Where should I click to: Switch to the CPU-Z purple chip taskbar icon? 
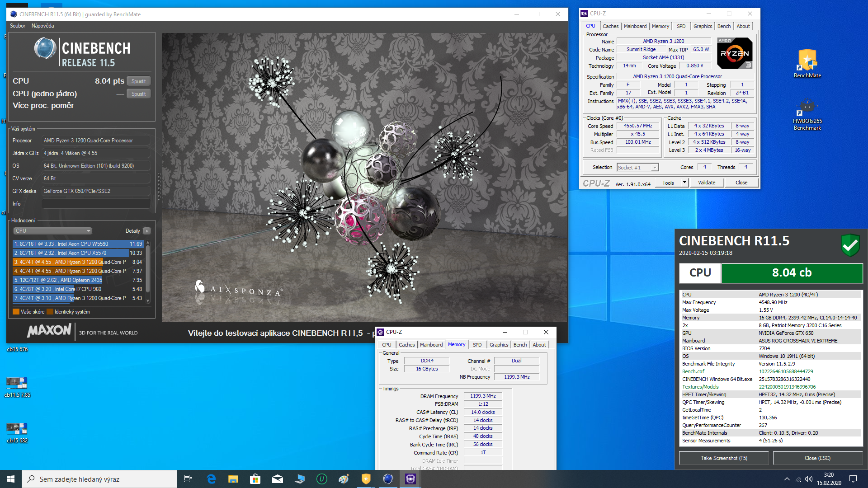click(410, 479)
